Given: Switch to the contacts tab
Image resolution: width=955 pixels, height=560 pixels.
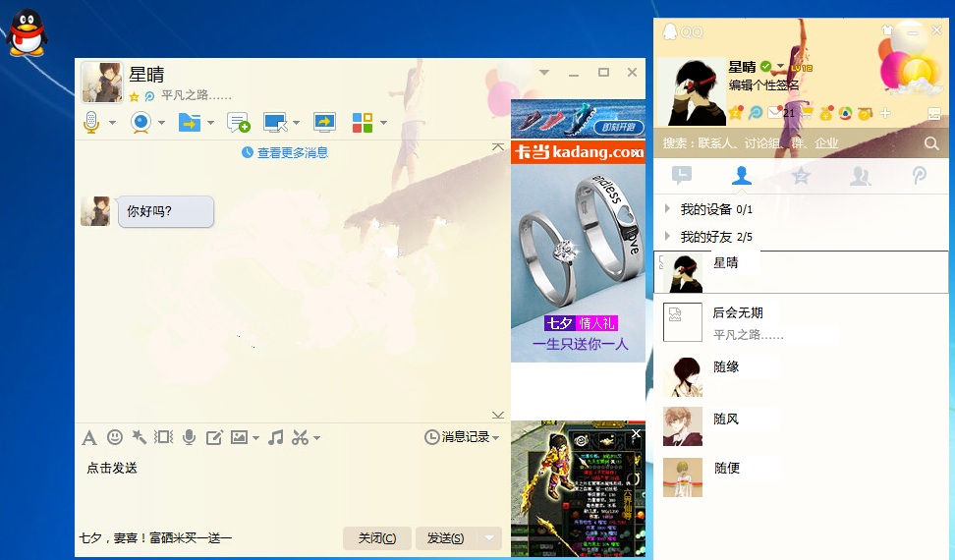Looking at the screenshot, I should coord(741,175).
